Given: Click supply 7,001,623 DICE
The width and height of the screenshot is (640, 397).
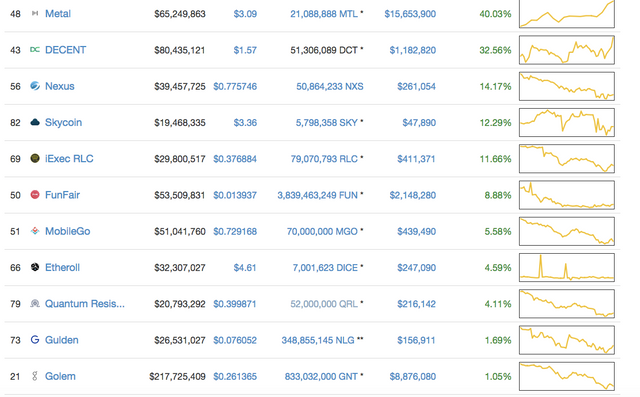Looking at the screenshot, I should click(x=325, y=268).
